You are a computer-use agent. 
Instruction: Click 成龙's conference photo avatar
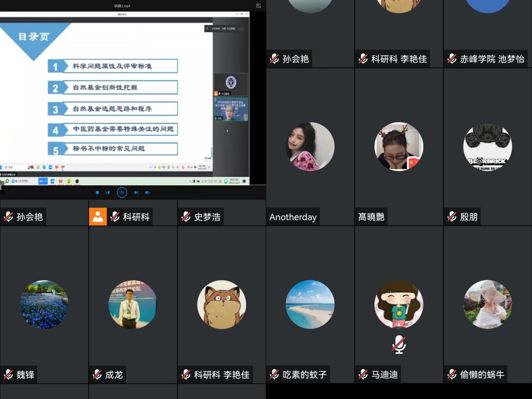click(x=133, y=304)
